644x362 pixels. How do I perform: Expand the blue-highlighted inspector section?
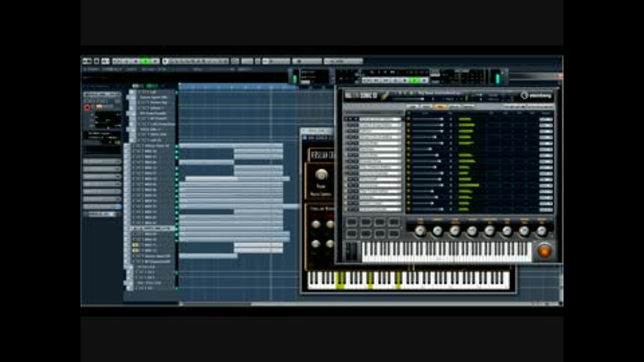[x=102, y=206]
